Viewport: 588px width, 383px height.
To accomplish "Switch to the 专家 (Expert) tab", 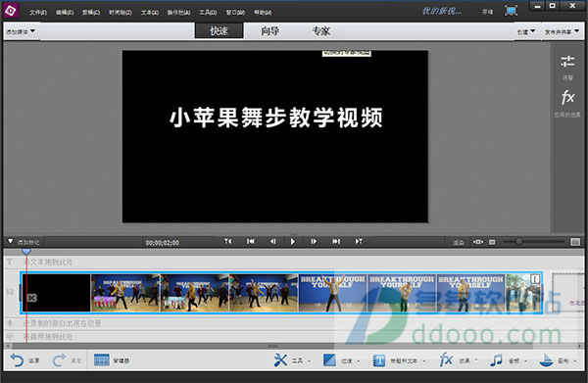I will (x=321, y=30).
